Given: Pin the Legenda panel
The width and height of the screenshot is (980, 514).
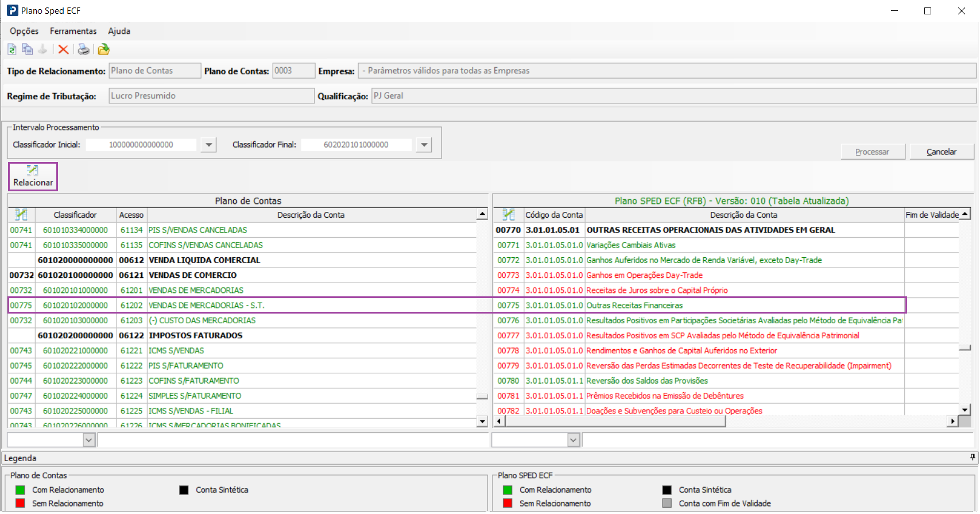Looking at the screenshot, I should point(972,457).
